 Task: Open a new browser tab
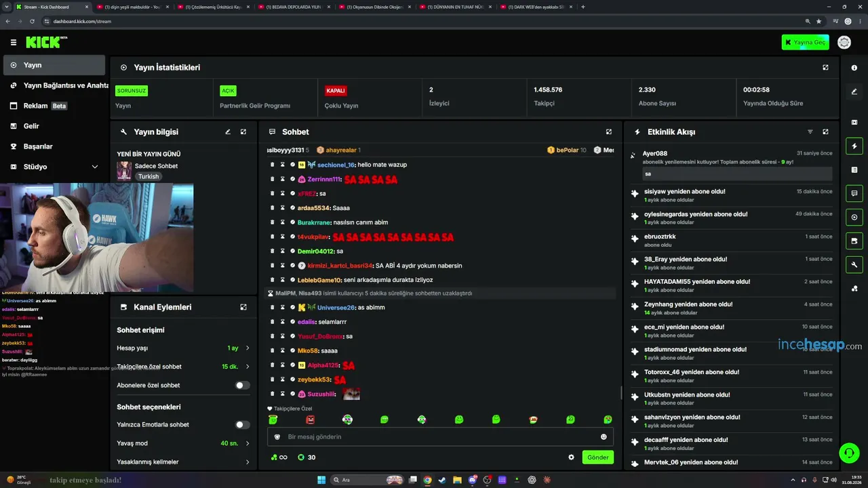583,7
